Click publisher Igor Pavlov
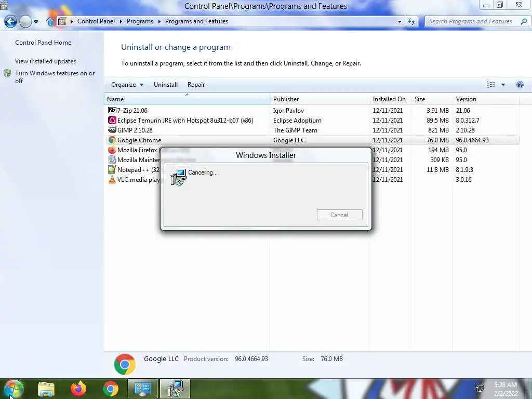 (x=288, y=111)
